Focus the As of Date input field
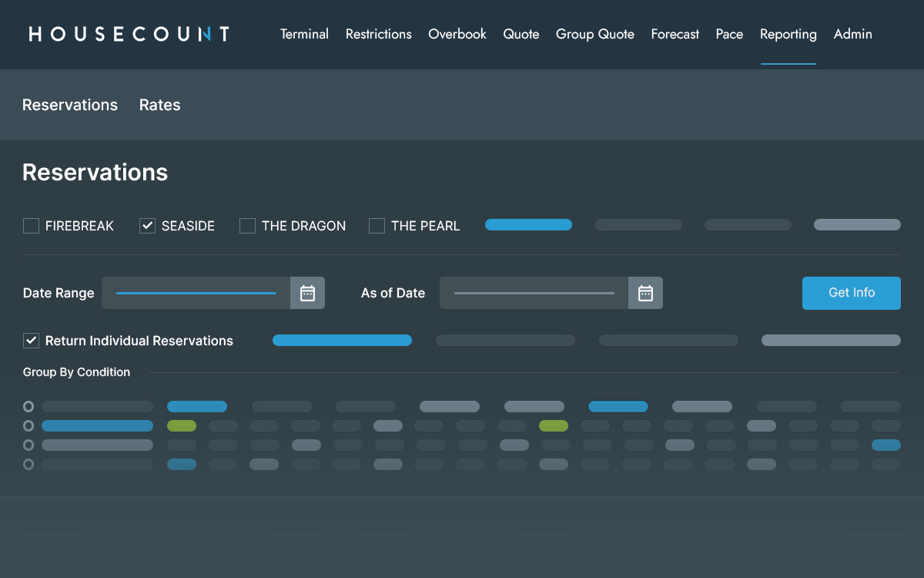Image resolution: width=924 pixels, height=578 pixels. [534, 293]
